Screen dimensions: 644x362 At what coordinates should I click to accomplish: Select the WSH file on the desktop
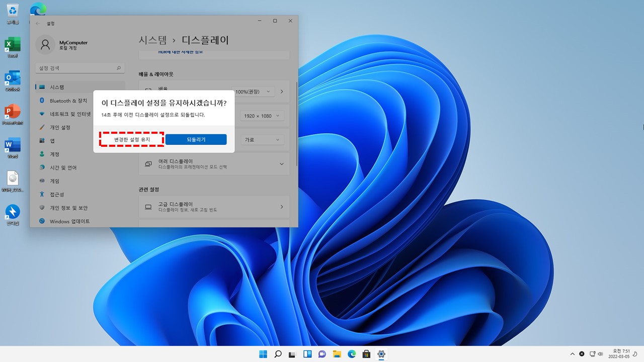pos(13,182)
